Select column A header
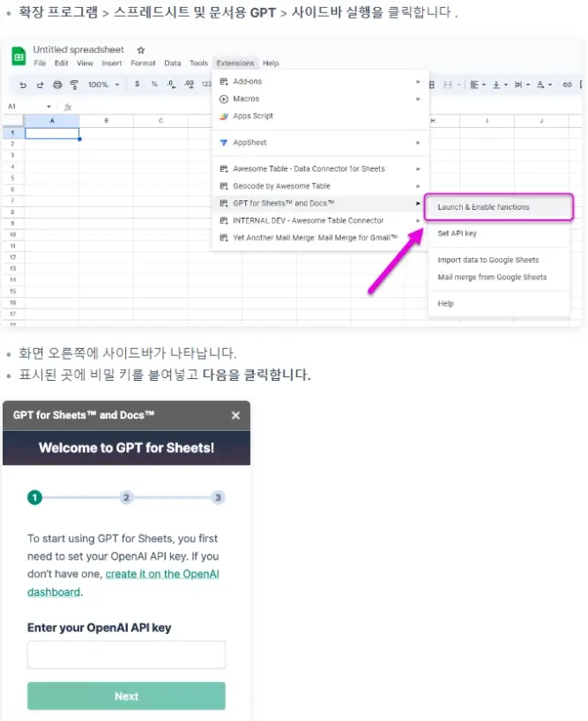This screenshot has width=588, height=721. [x=52, y=121]
